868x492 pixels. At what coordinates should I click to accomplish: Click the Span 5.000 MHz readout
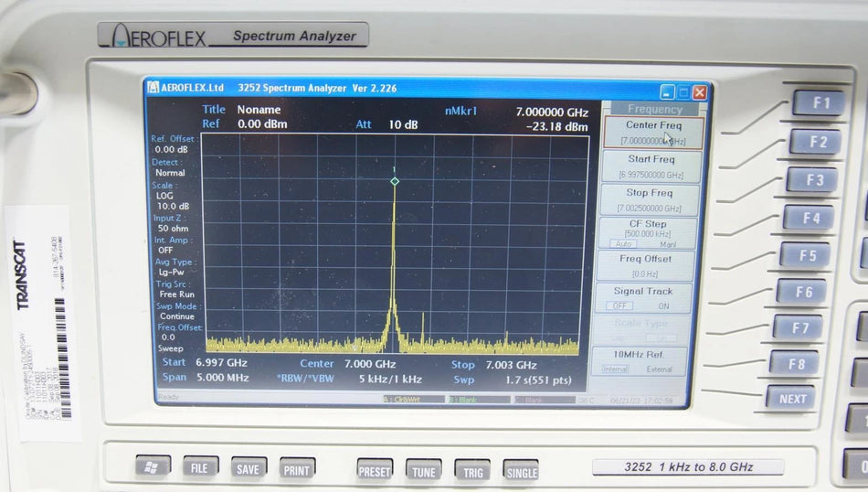click(x=222, y=378)
